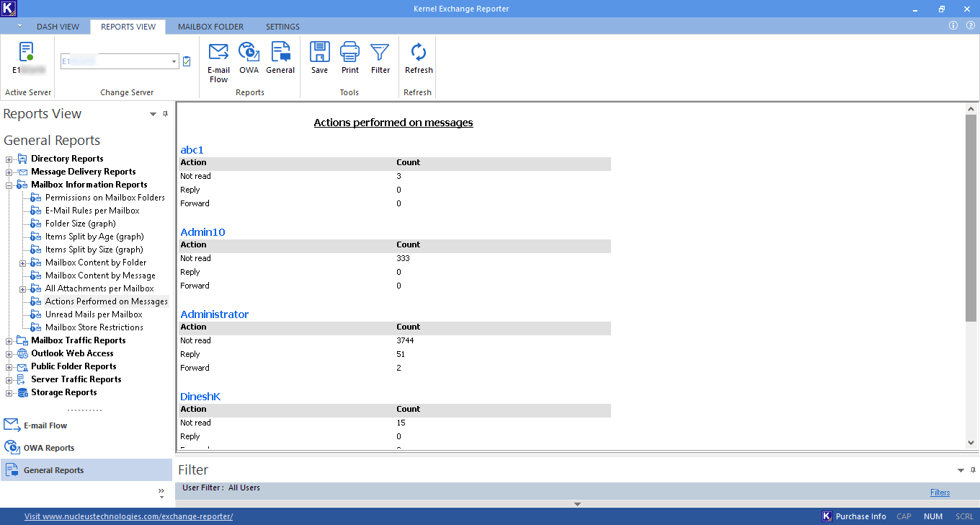This screenshot has width=980, height=525.
Task: Expand the Mailbox Traffic Reports node
Action: (9, 340)
